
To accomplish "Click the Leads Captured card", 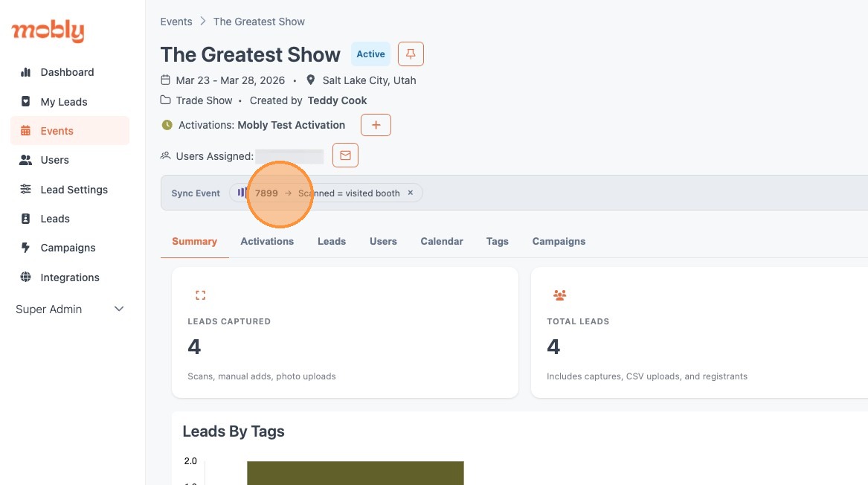I will tap(344, 333).
